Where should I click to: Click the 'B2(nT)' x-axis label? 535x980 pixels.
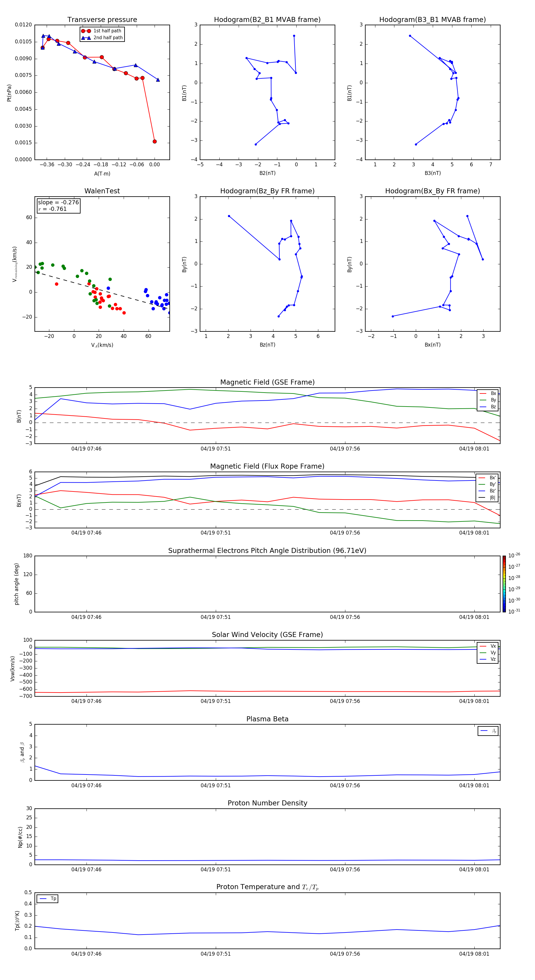pyautogui.click(x=267, y=173)
